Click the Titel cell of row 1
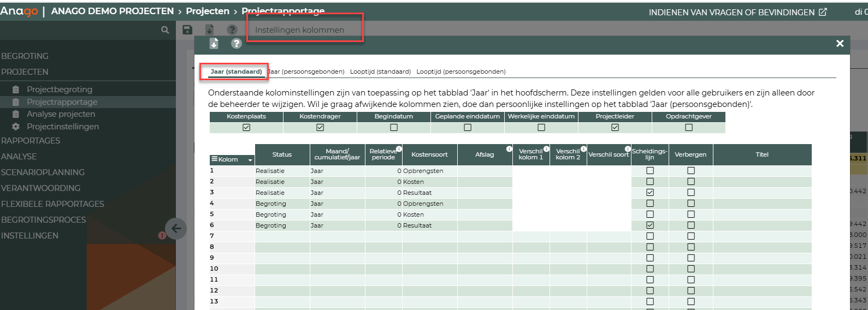Viewport: 868px width, 310px height. 762,171
